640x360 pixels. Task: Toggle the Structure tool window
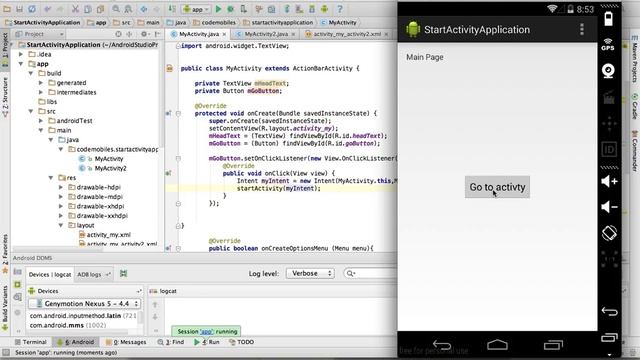[x=5, y=97]
